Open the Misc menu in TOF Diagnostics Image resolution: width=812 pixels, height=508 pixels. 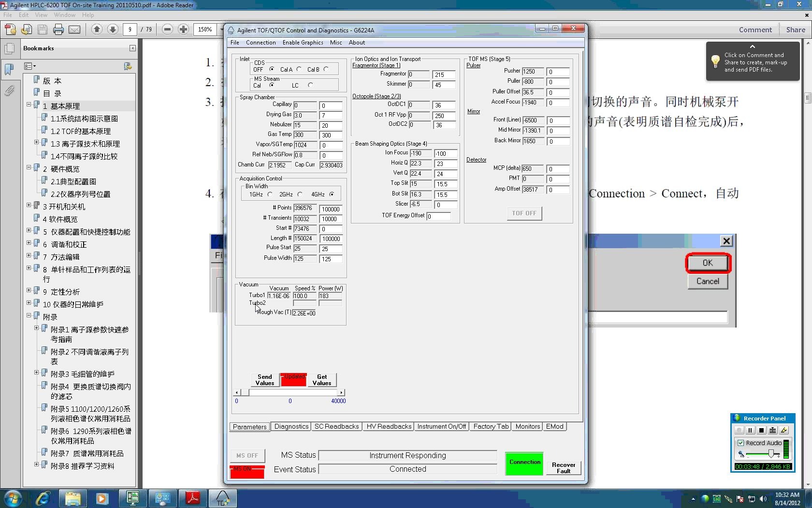[x=336, y=43]
